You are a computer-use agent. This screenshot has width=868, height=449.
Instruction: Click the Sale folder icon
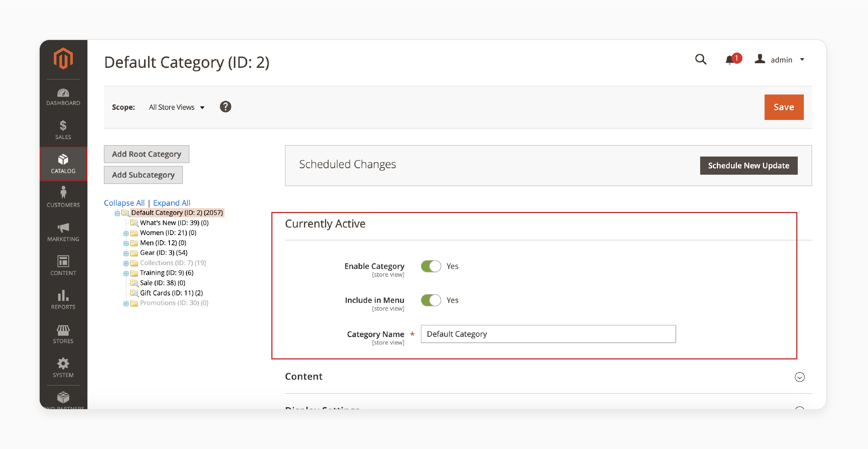click(x=134, y=283)
